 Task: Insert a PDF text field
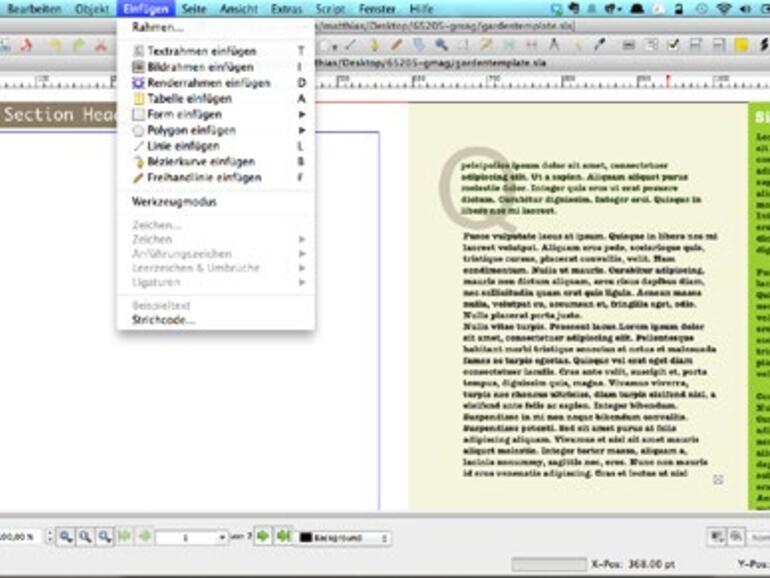click(651, 45)
